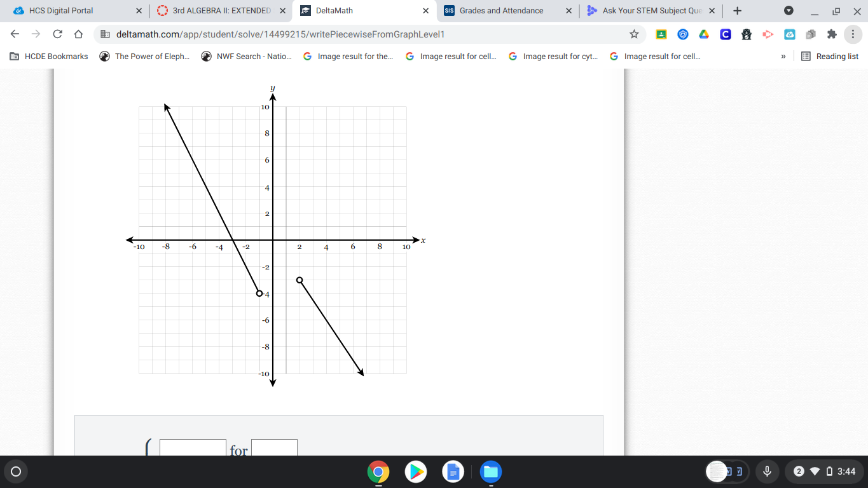This screenshot has width=868, height=488.
Task: Toggle the microphone icon in the system tray
Action: 767,471
